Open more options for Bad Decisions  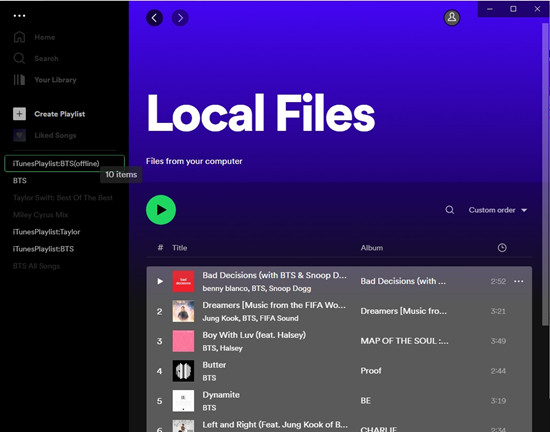click(x=518, y=281)
